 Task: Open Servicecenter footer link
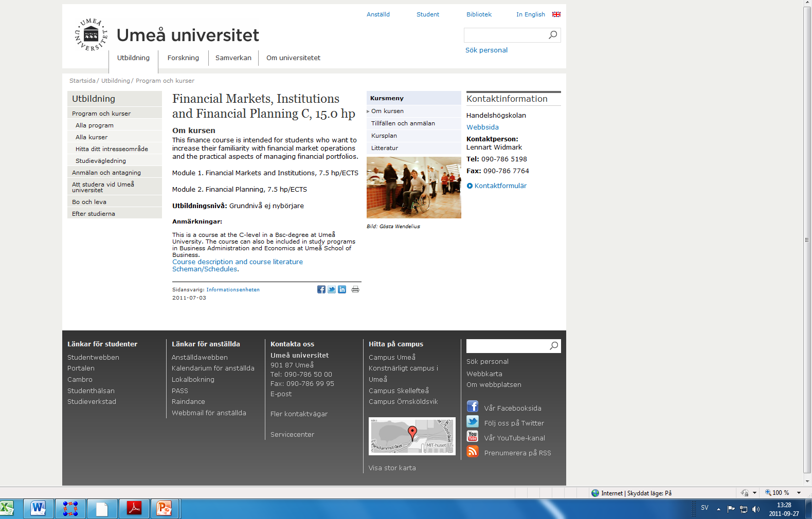(292, 435)
